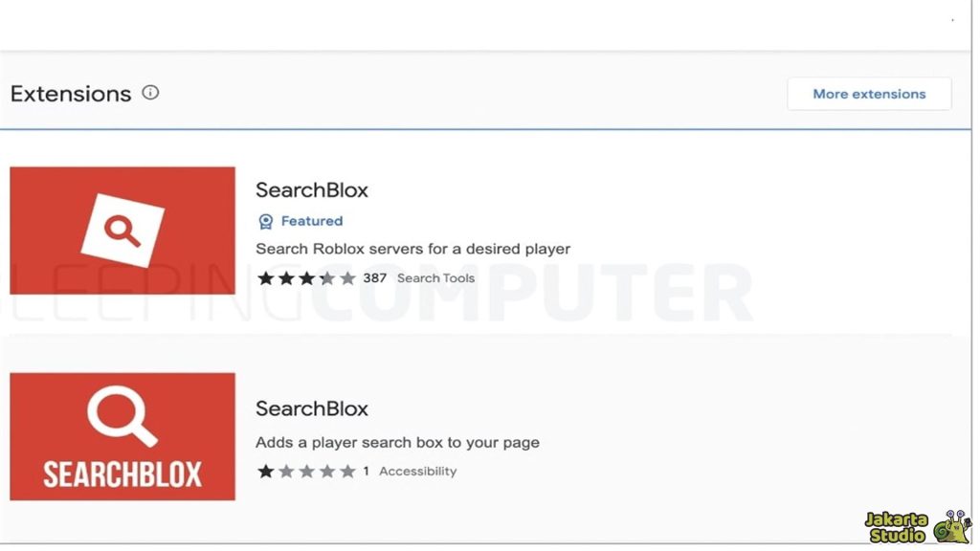Image resolution: width=980 pixels, height=551 pixels.
Task: Click the Featured badge ribbon icon
Action: pyautogui.click(x=265, y=221)
